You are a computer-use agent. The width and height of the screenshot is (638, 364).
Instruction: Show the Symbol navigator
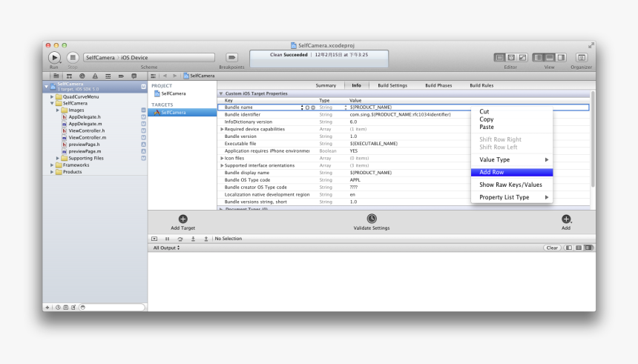click(x=69, y=76)
